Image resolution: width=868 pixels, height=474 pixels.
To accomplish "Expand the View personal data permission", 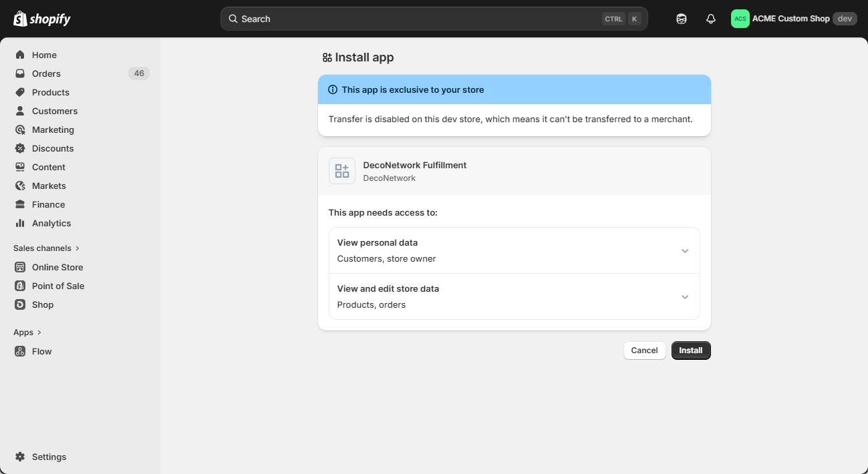I will (x=515, y=250).
